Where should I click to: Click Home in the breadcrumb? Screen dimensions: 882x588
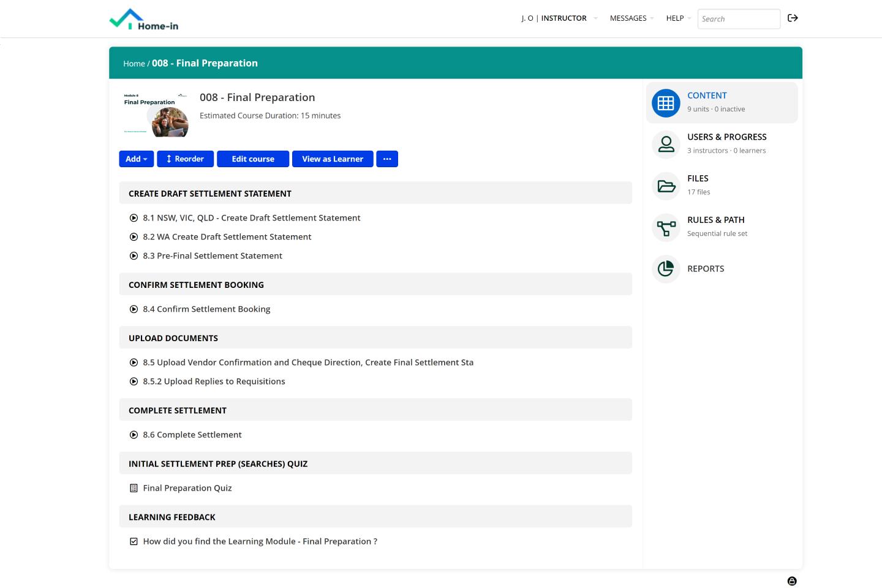click(x=134, y=64)
